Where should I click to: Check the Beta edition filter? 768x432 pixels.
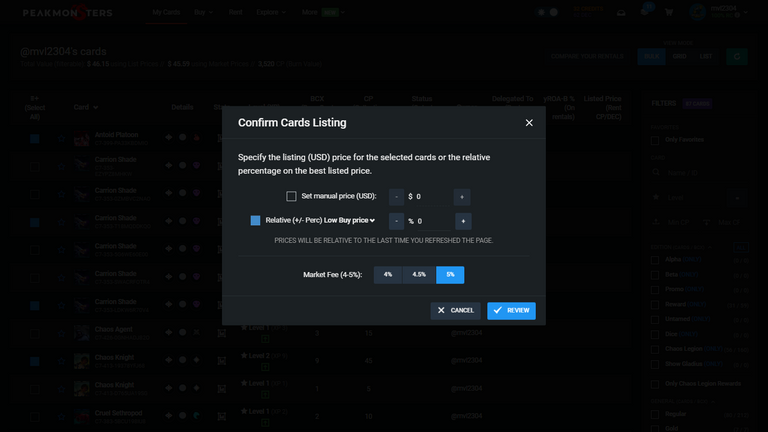[655, 275]
